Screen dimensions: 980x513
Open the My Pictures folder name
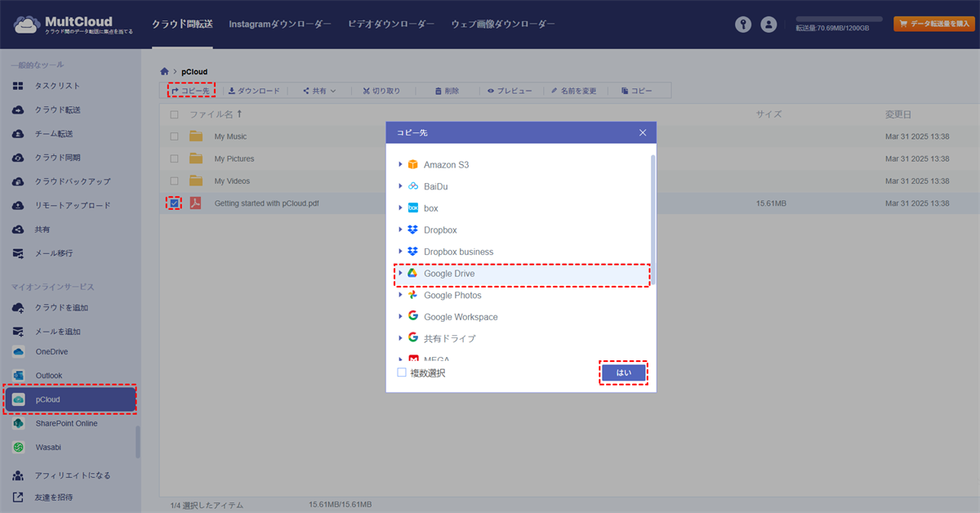(234, 158)
